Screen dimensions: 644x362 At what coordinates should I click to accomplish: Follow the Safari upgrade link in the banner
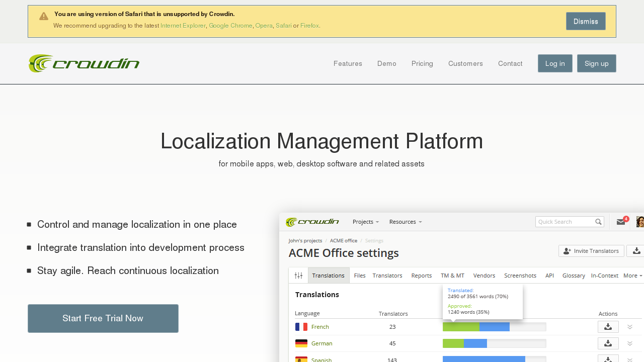tap(284, 26)
